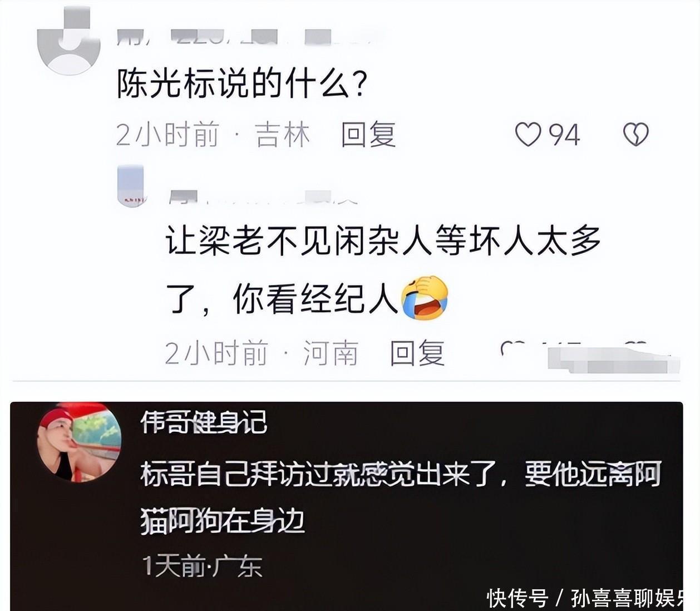Open the crying-laughing emoji in the reply
700x611 pixels.
click(425, 298)
